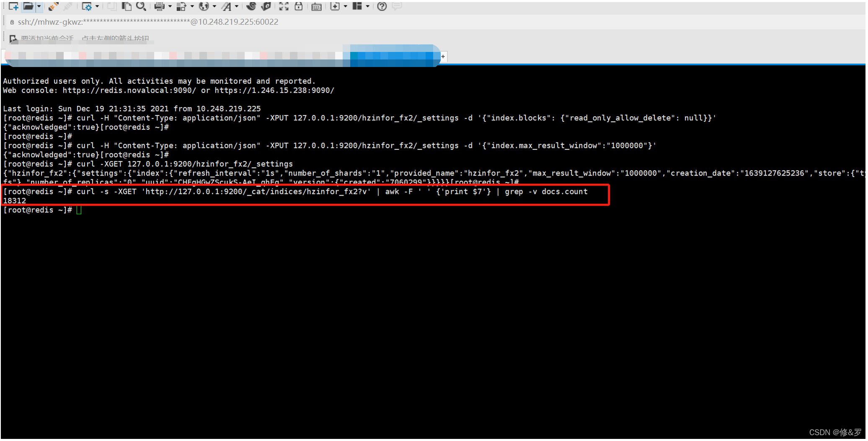Open the keyboard mapping icon
Screen dimensions: 868x441
point(316,7)
